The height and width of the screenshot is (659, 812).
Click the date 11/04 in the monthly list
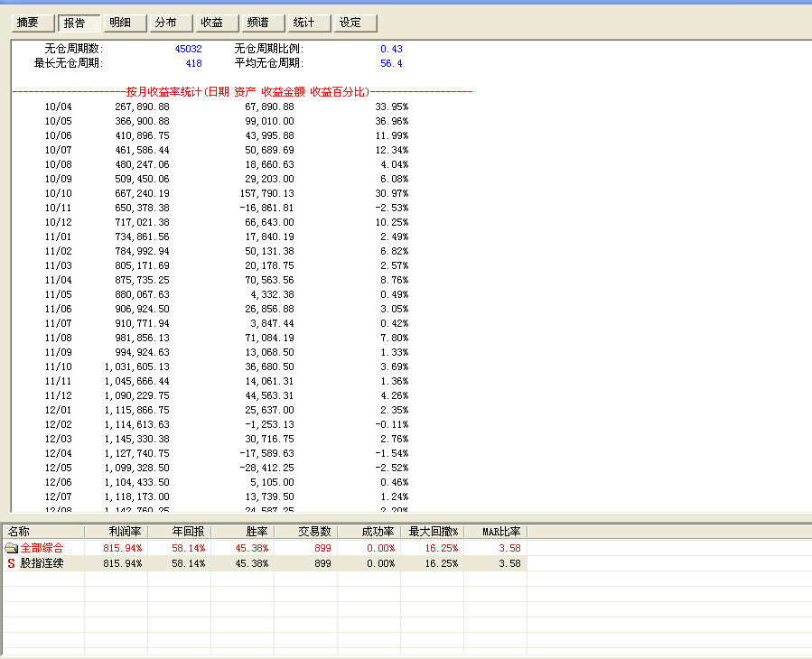click(x=58, y=281)
